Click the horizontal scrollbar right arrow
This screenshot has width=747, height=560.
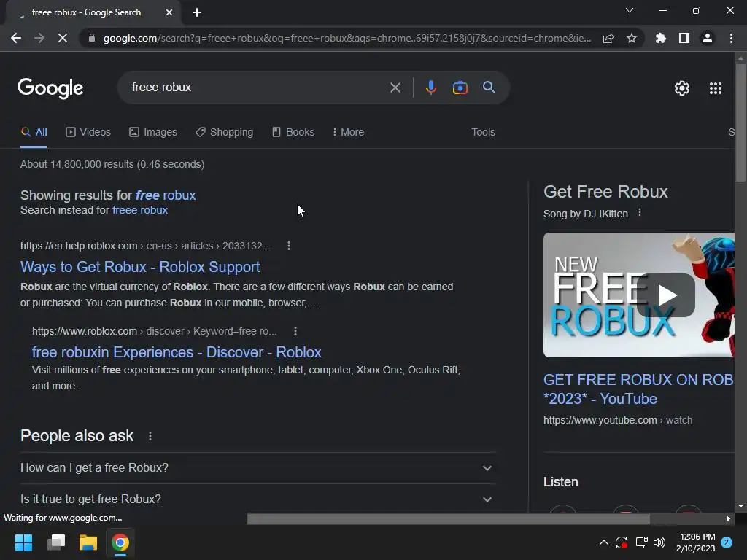pos(729,518)
